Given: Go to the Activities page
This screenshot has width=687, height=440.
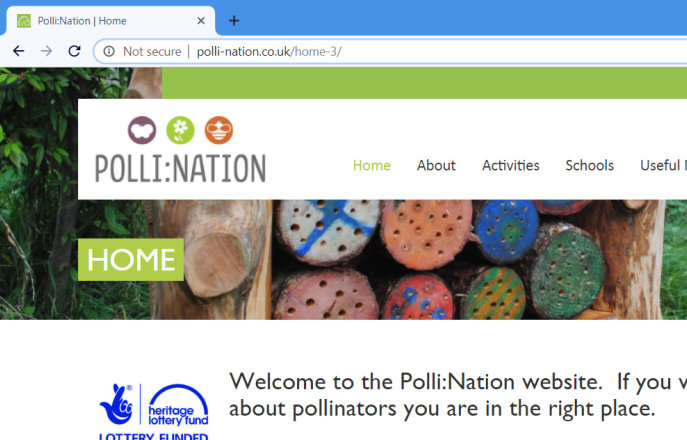Looking at the screenshot, I should pos(510,166).
